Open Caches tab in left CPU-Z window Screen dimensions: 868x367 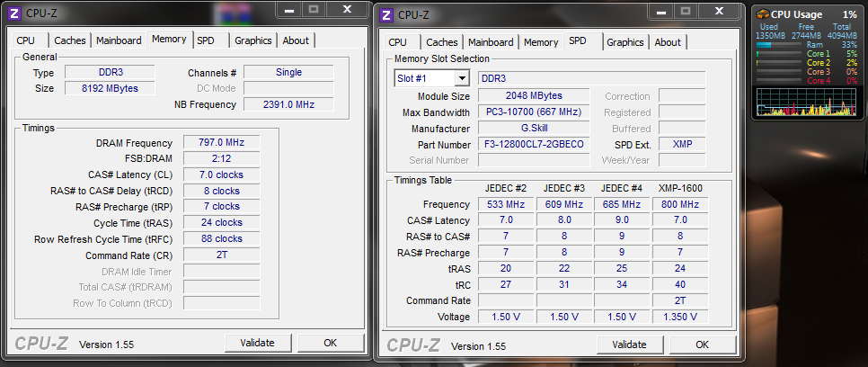[x=70, y=40]
